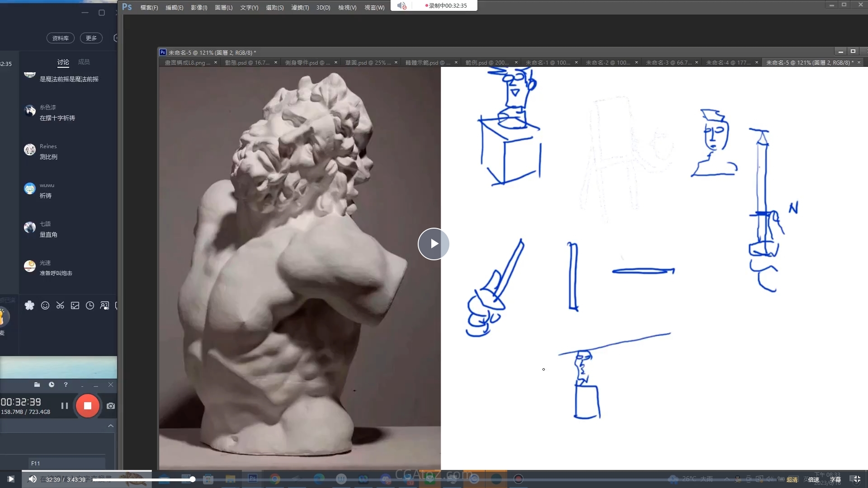Mute the video player volume
This screenshot has width=868, height=488.
click(33, 479)
